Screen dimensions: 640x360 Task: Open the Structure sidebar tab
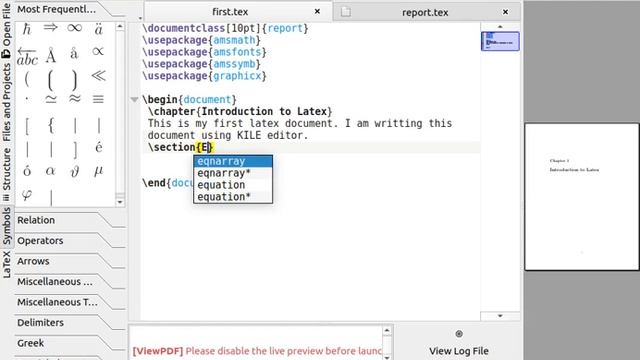tap(7, 175)
